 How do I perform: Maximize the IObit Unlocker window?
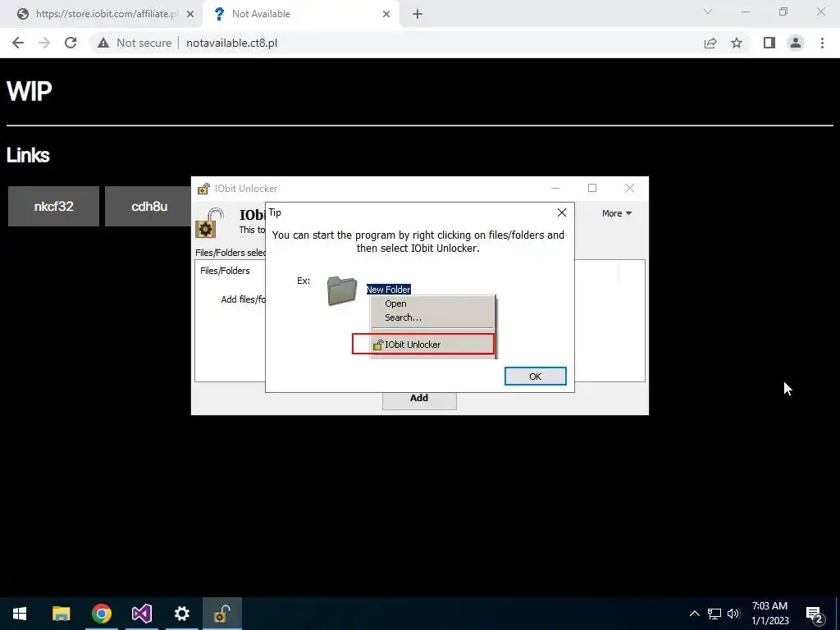(592, 188)
